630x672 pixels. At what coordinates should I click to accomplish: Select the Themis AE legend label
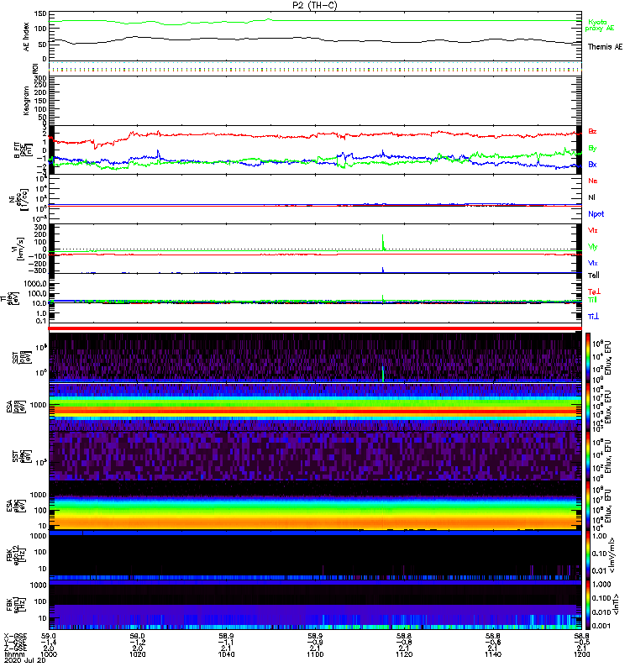click(605, 47)
